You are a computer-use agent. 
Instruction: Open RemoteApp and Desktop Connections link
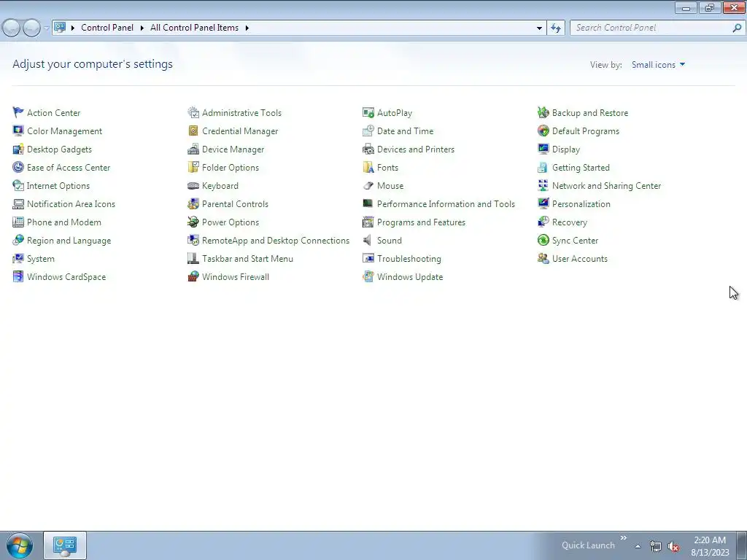275,241
